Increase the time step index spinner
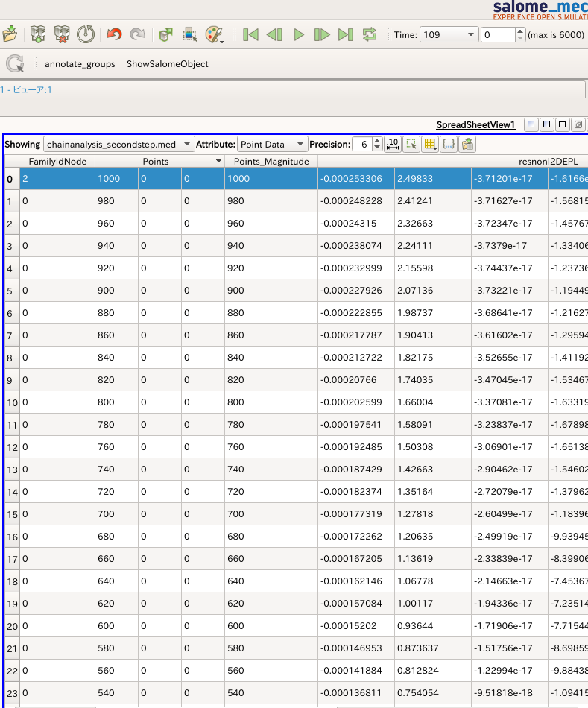Image resolution: width=588 pixels, height=708 pixels. click(x=520, y=31)
